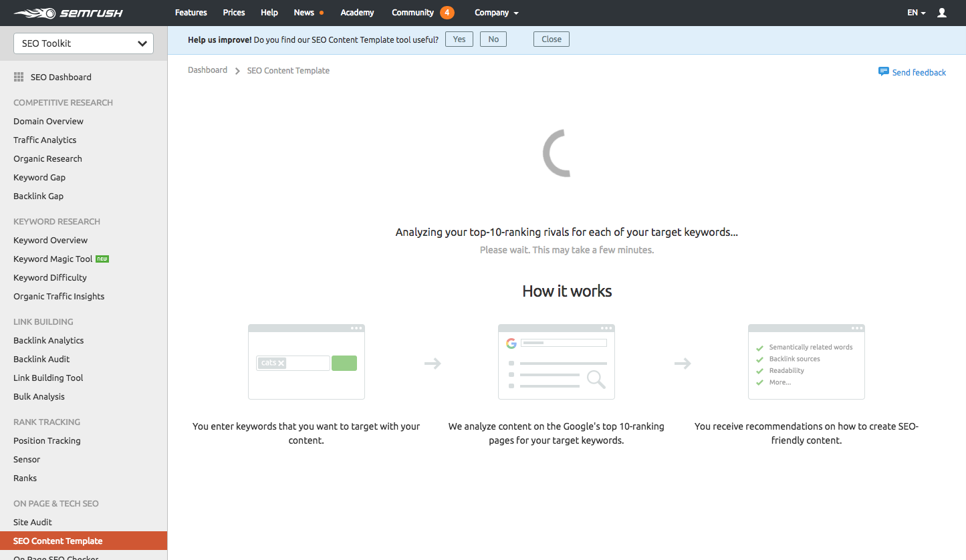Open Backlink Analytics
Screen dimensions: 966x560
coord(48,340)
